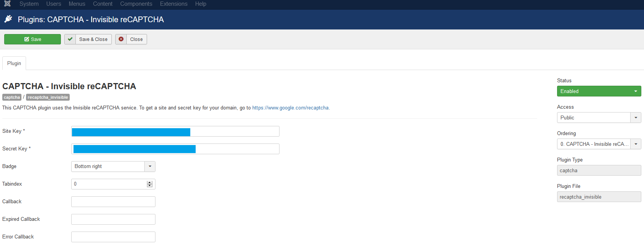This screenshot has width=644, height=248.
Task: Open the google.com/recaptcha link
Action: 290,108
